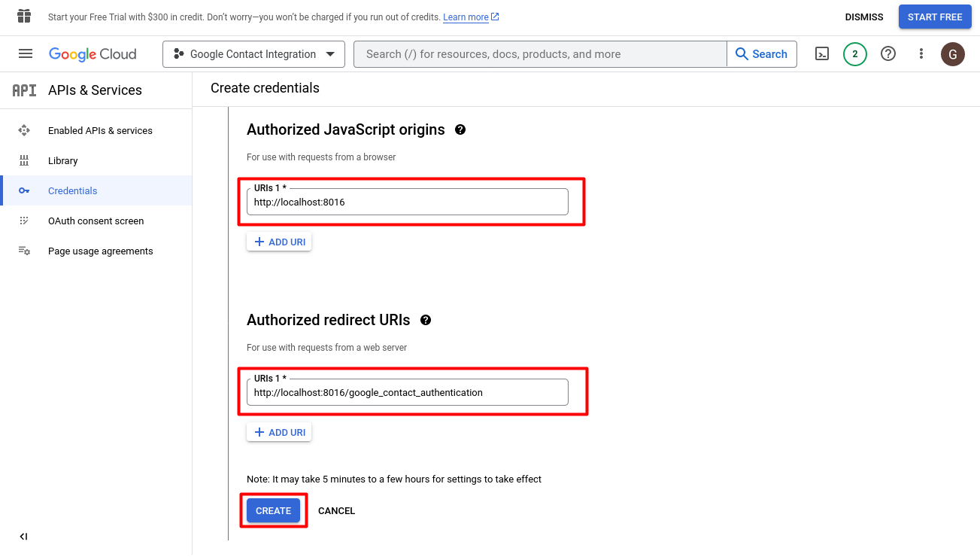
Task: Click the redirect URI input field
Action: 407,392
